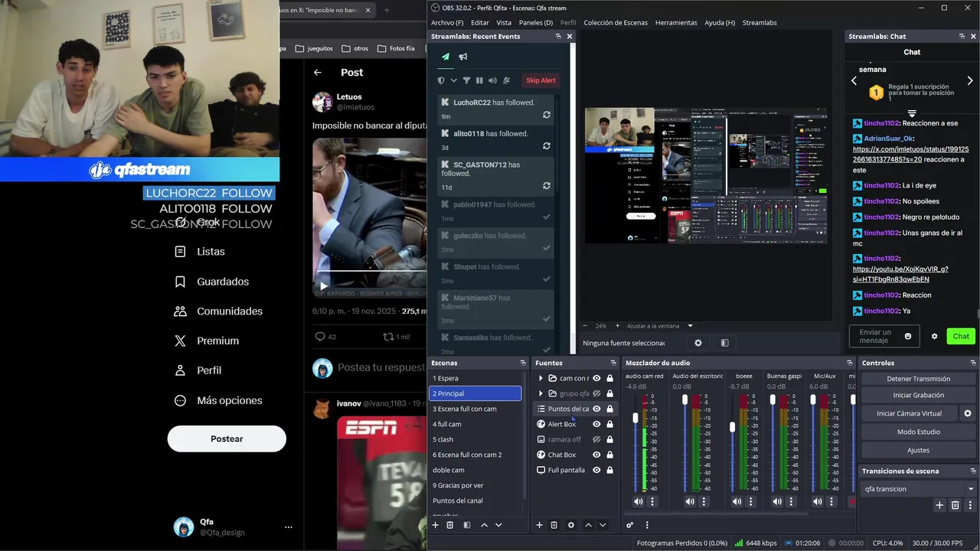The image size is (980, 551).
Task: Hide the Chat Box source
Action: click(x=596, y=455)
